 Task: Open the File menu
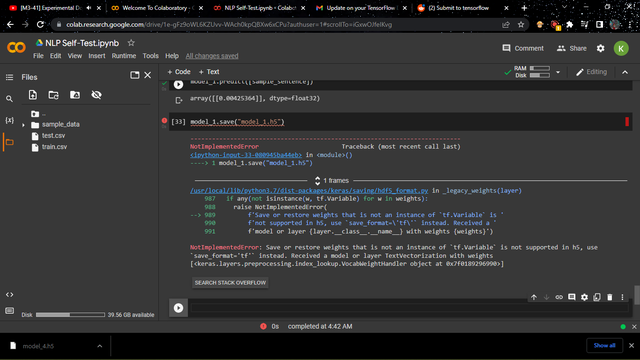(x=38, y=56)
